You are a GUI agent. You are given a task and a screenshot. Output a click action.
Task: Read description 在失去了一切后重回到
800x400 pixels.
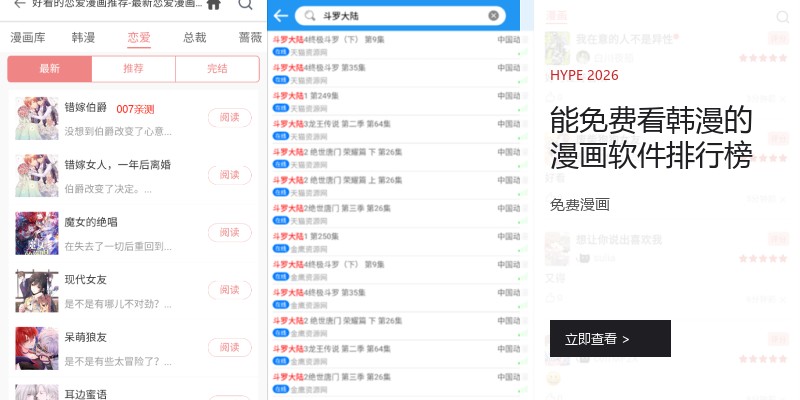(118, 247)
